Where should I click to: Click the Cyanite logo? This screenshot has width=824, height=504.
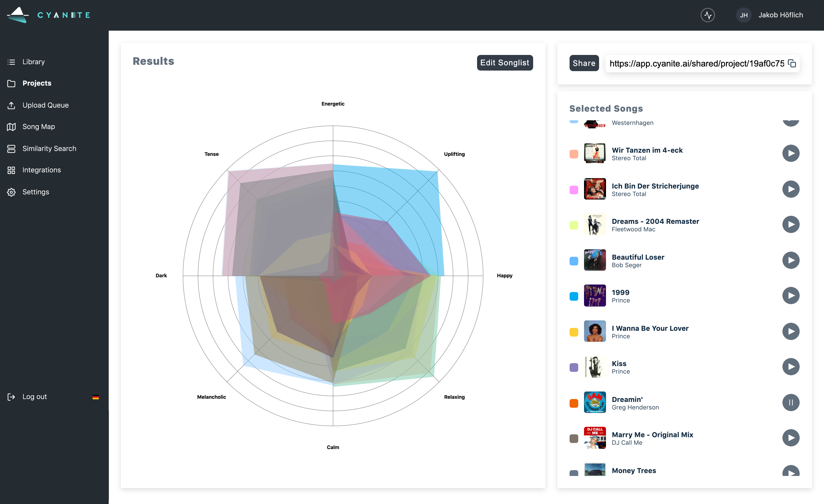(x=49, y=15)
